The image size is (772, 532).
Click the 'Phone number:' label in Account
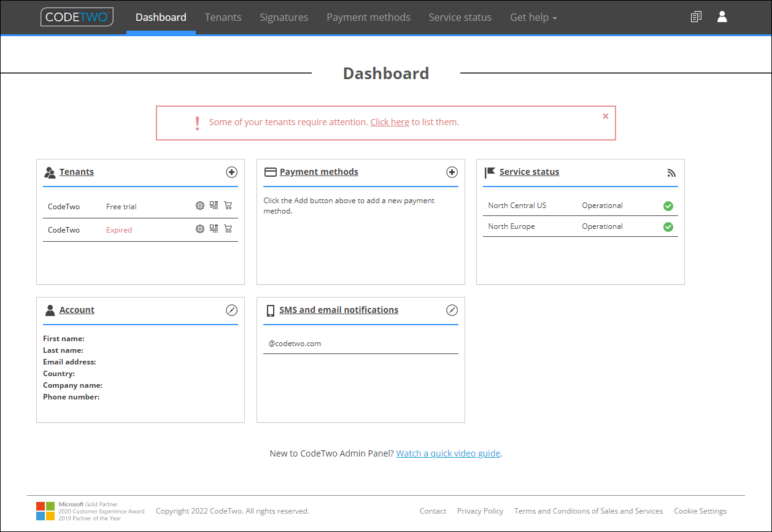[71, 397]
